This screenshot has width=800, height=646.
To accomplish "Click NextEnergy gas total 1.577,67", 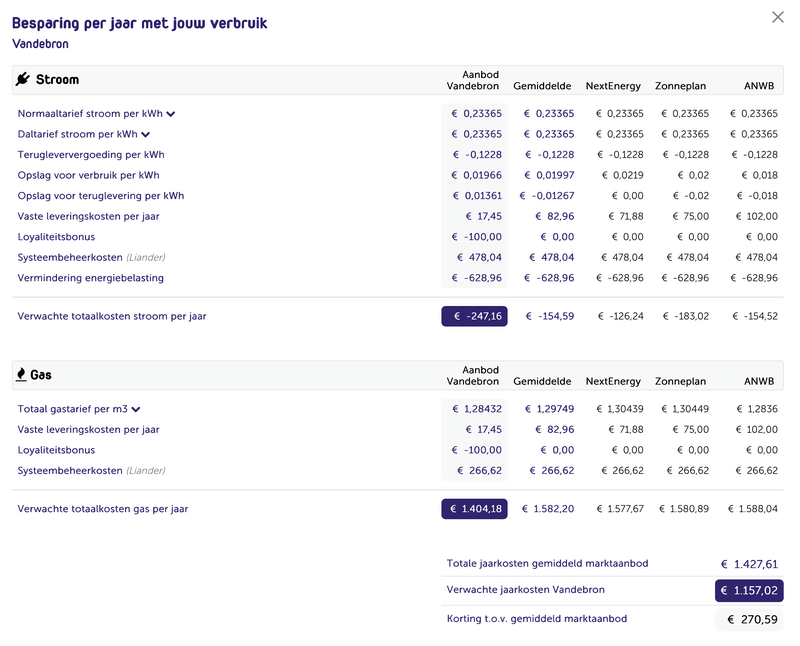I will point(620,509).
